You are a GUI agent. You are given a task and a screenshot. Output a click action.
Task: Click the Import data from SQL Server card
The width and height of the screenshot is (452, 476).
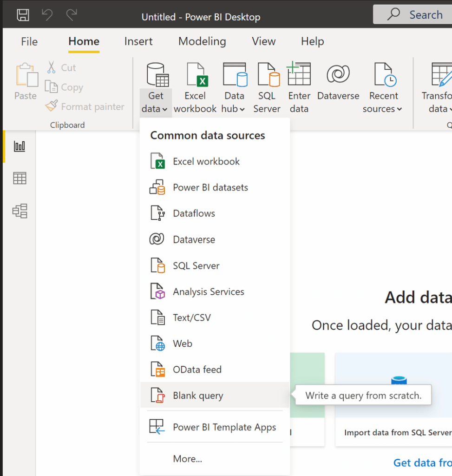pos(394,399)
